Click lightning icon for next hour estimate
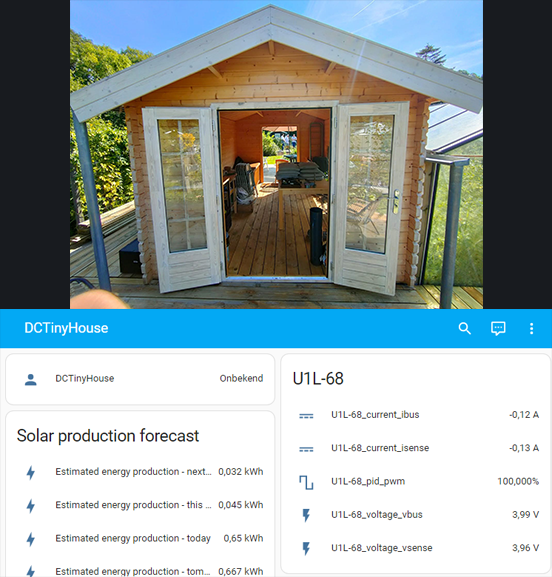 pos(31,472)
